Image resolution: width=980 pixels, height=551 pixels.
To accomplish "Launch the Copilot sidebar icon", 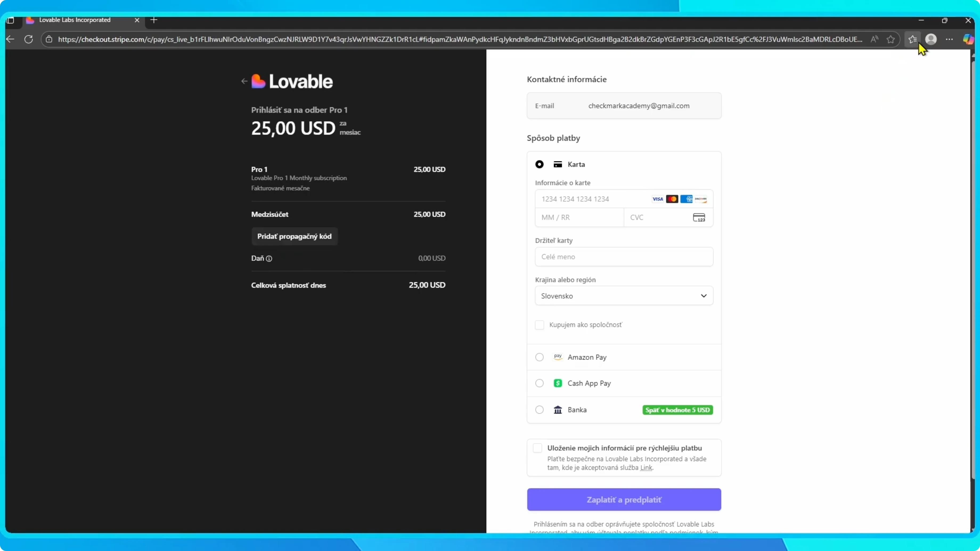I will click(x=968, y=39).
